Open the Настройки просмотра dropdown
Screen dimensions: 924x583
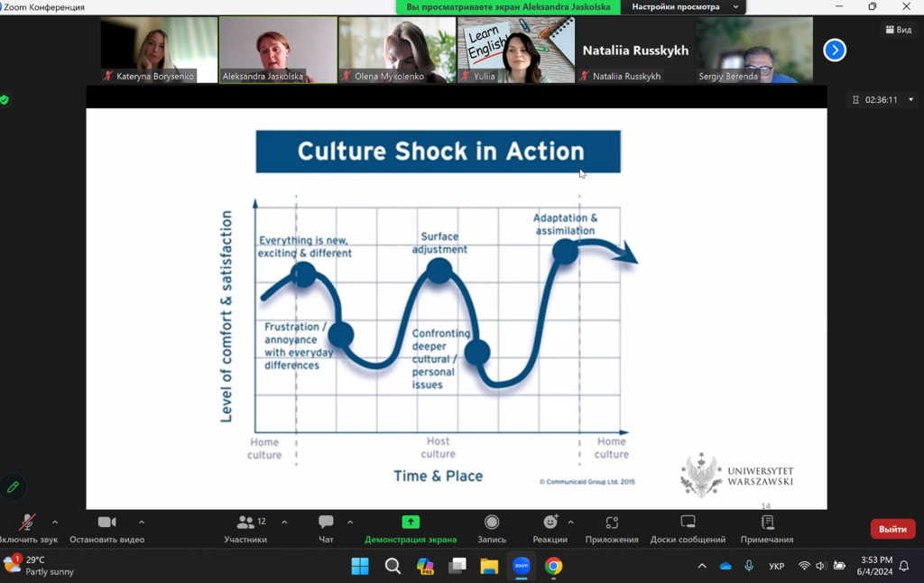pyautogui.click(x=685, y=7)
